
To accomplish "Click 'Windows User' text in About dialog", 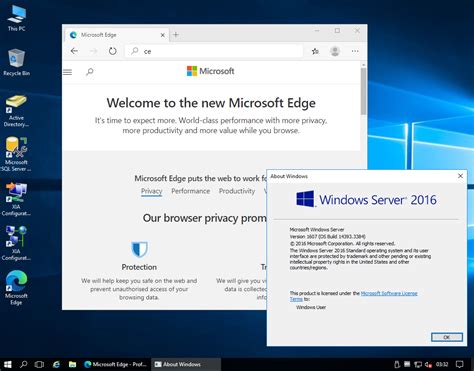I will click(311, 307).
